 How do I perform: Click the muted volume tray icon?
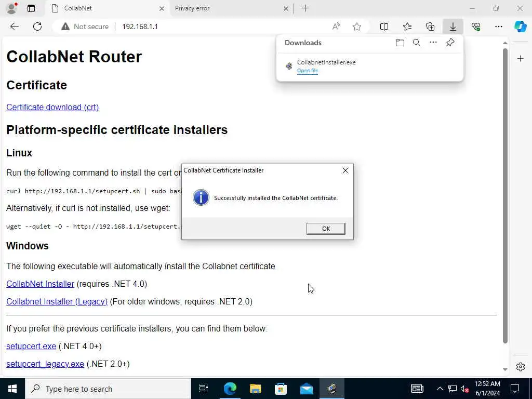point(465,389)
